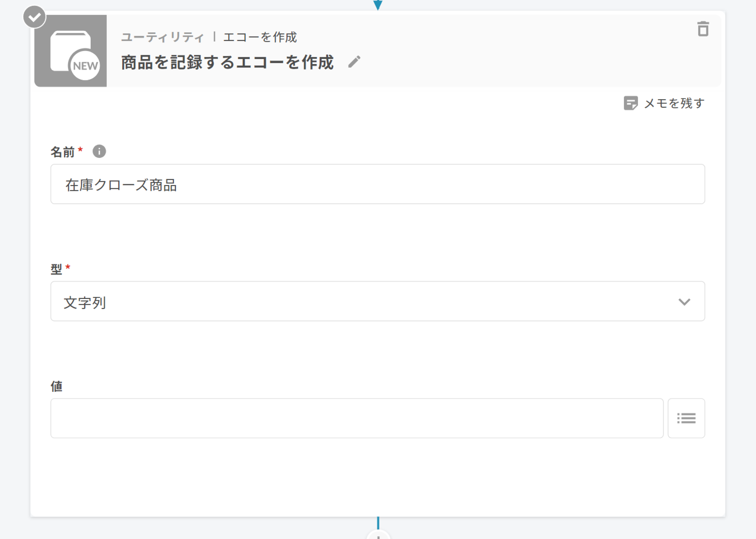Screen dimensions: 756x539
Task: Open the 型 dropdown showing 文字列
Action: click(x=377, y=301)
